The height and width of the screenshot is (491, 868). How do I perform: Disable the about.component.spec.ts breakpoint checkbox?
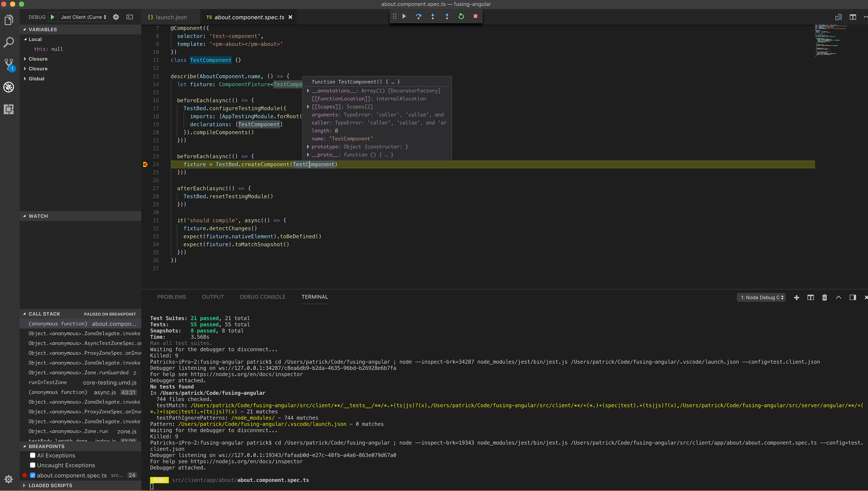(x=33, y=475)
